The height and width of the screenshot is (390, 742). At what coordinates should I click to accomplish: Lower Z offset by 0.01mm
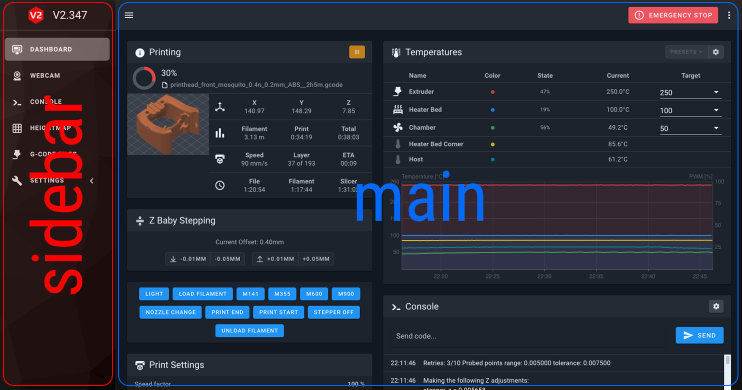point(188,259)
